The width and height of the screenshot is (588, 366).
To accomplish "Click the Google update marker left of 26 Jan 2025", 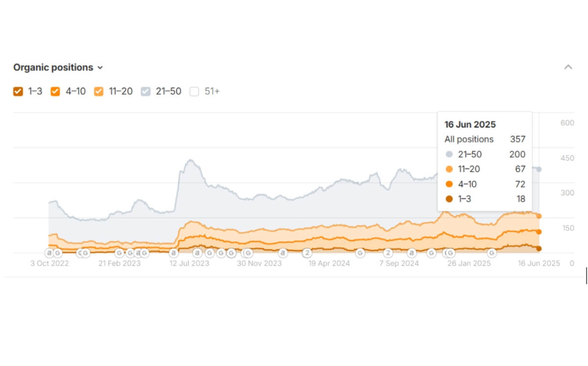I will (x=449, y=253).
